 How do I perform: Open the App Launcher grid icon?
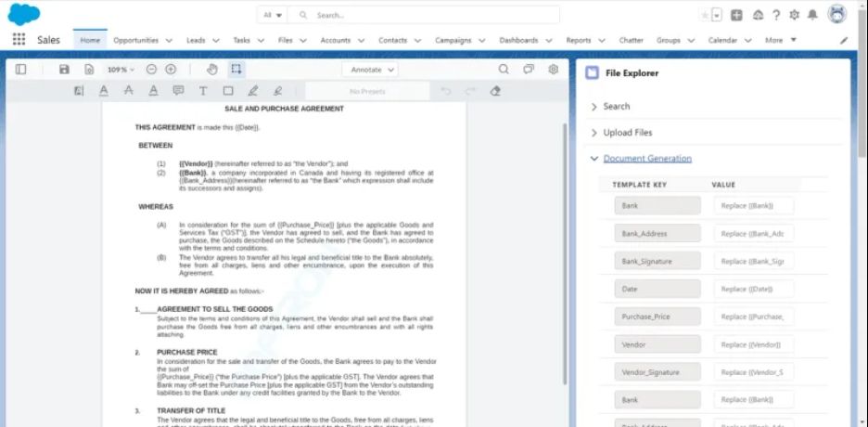[x=19, y=39]
